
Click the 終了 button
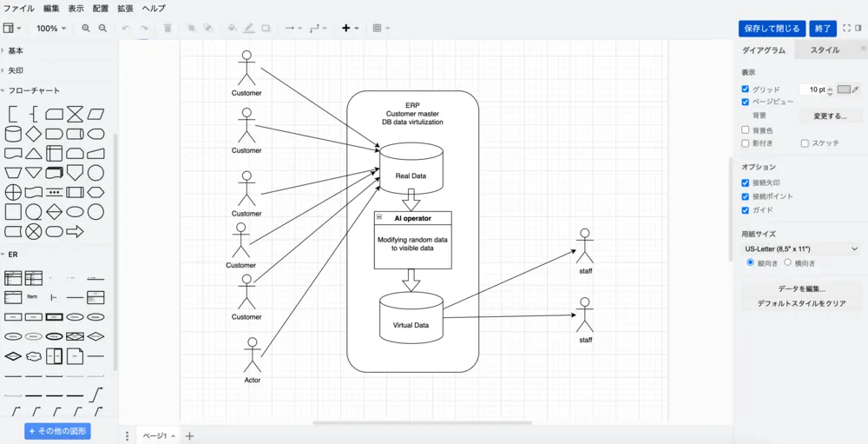tap(823, 29)
